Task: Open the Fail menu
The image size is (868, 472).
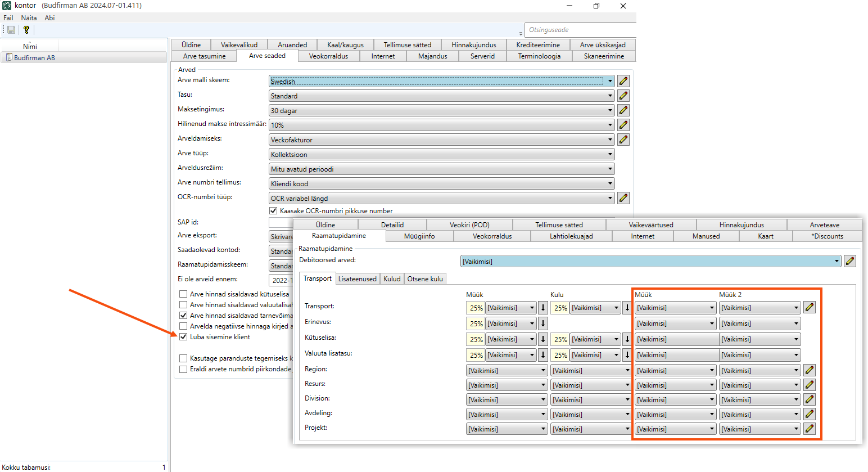Action: tap(8, 18)
